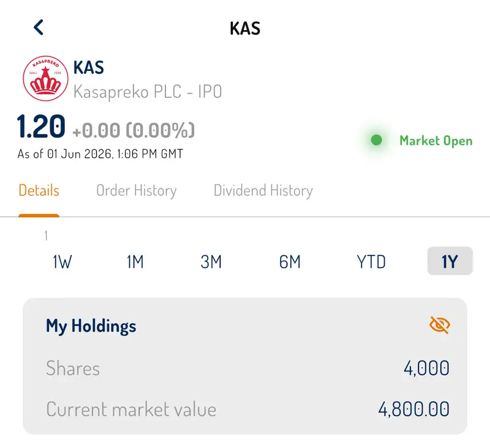Select the 3M chart range
Image resolution: width=490 pixels, height=448 pixels.
click(x=211, y=261)
